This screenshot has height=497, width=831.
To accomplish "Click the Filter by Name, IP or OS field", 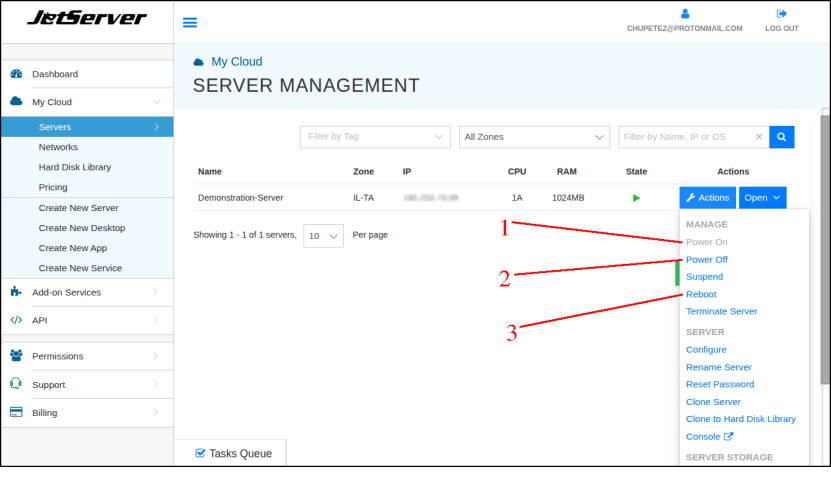I will [684, 137].
